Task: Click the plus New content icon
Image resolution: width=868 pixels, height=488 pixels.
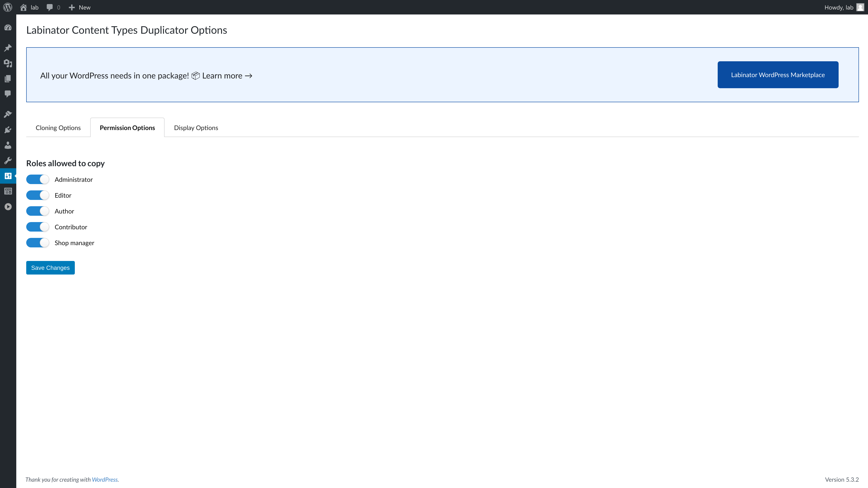Action: [71, 7]
